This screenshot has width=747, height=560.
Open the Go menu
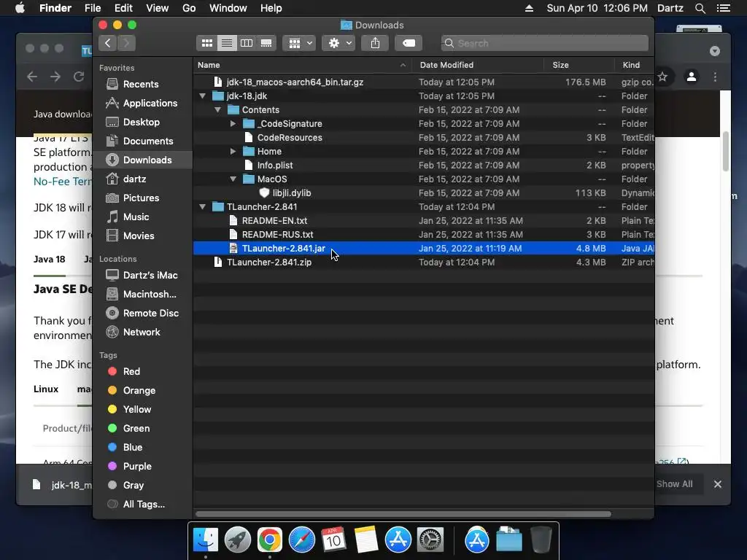tap(189, 8)
